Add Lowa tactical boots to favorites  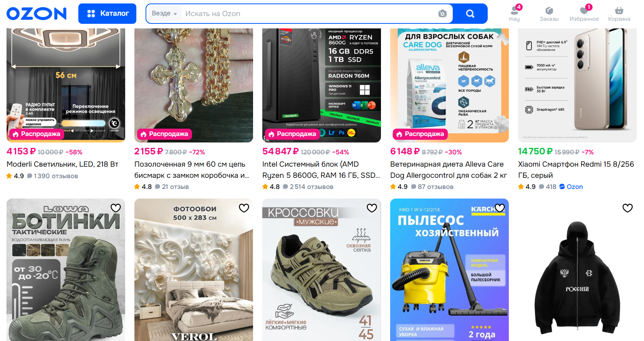116,208
